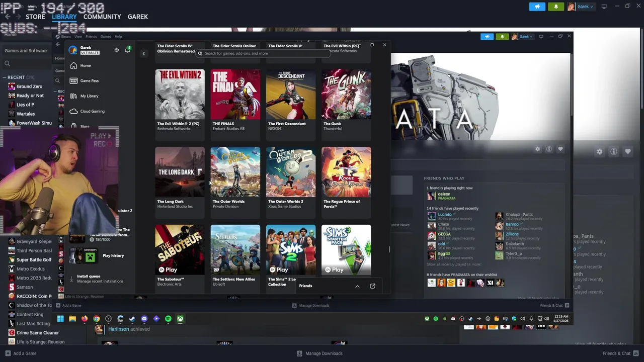This screenshot has height=362, width=644.
Task: Toggle PRAGMATA favorite heart in the inner Steam window
Action: (560, 149)
